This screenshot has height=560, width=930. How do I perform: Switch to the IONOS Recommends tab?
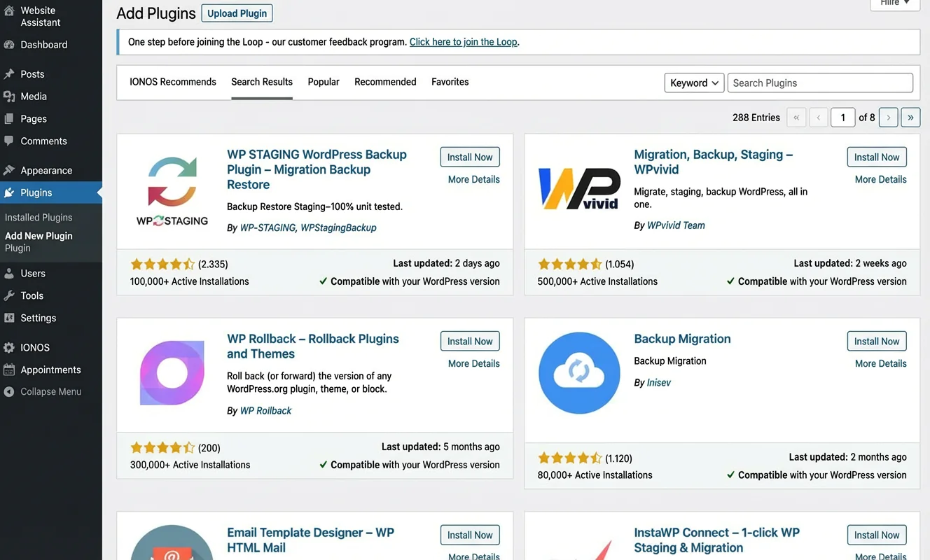(173, 82)
